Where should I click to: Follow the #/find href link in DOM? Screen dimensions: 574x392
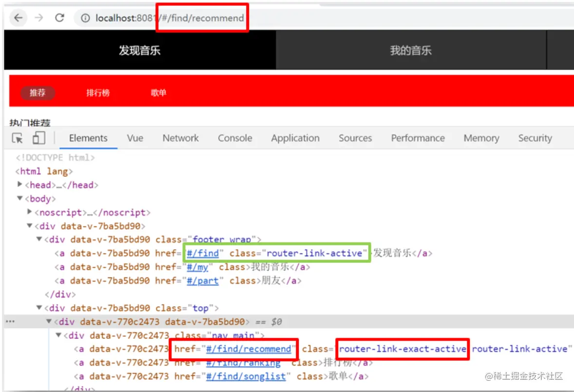click(203, 253)
